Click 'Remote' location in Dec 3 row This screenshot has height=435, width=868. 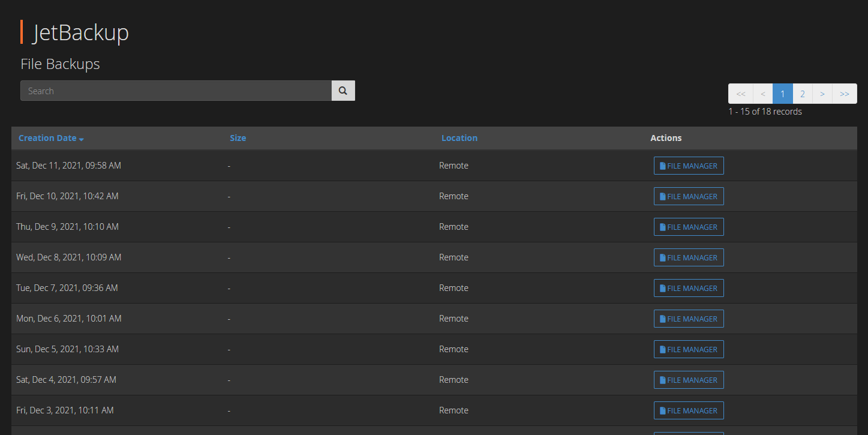pos(453,410)
